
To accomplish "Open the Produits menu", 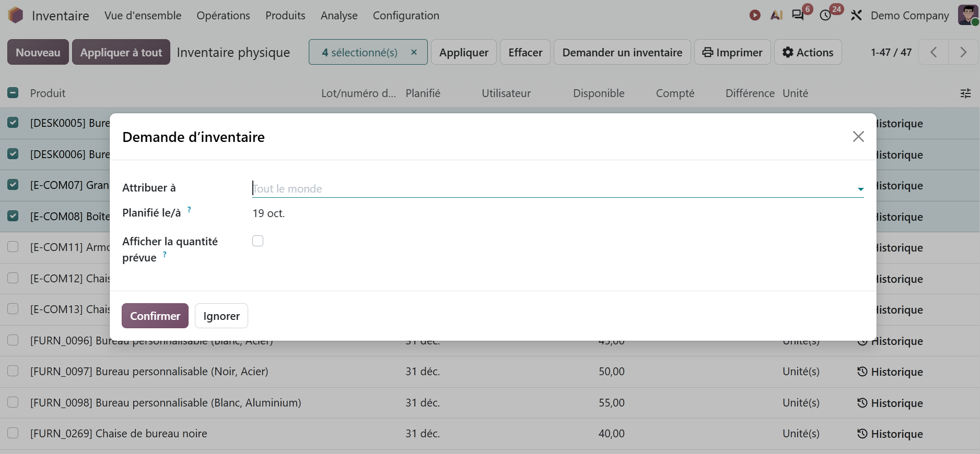I will coord(285,16).
